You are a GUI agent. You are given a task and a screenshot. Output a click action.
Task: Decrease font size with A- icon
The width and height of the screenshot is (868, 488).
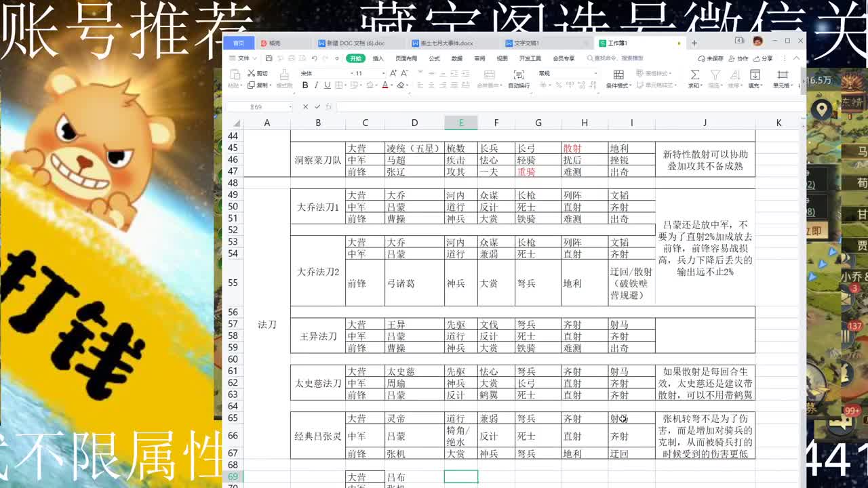point(404,73)
